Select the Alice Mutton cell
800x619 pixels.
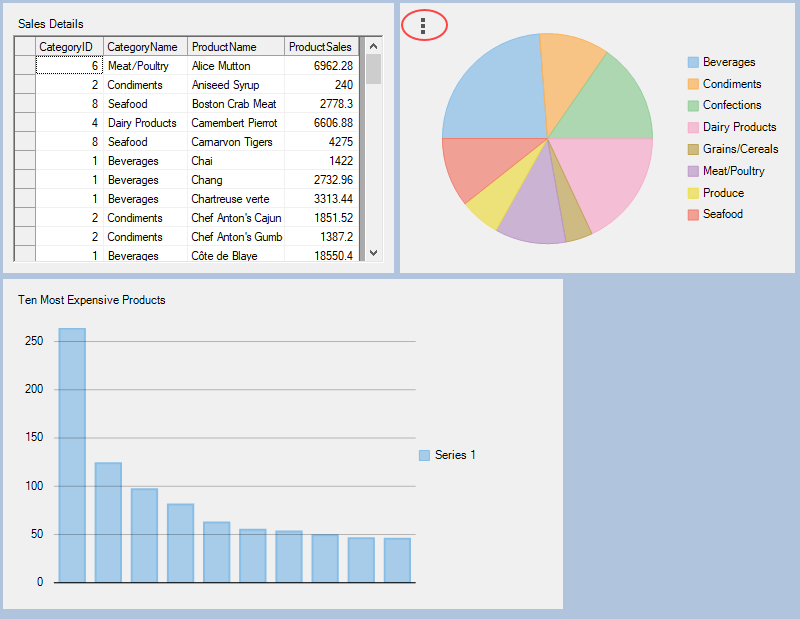pos(235,66)
